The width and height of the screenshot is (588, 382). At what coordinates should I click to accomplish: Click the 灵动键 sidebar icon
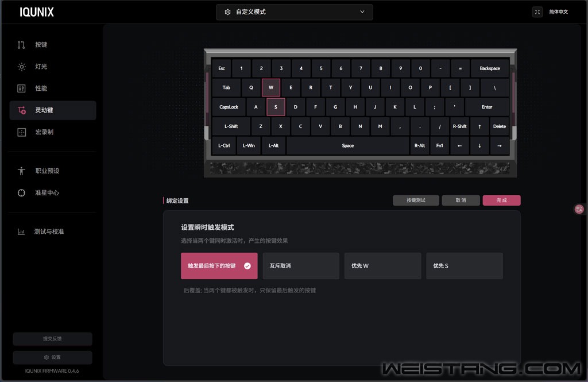point(21,110)
